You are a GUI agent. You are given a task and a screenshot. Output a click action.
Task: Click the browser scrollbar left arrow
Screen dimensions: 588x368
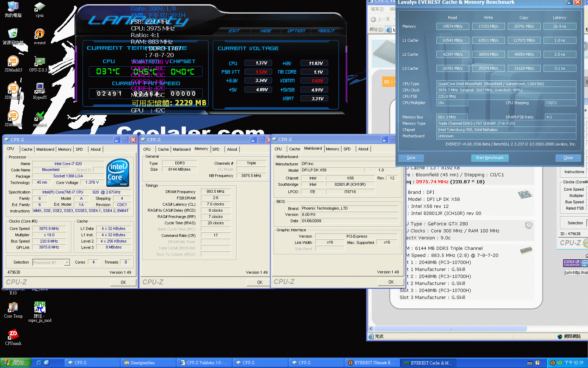coord(371,329)
